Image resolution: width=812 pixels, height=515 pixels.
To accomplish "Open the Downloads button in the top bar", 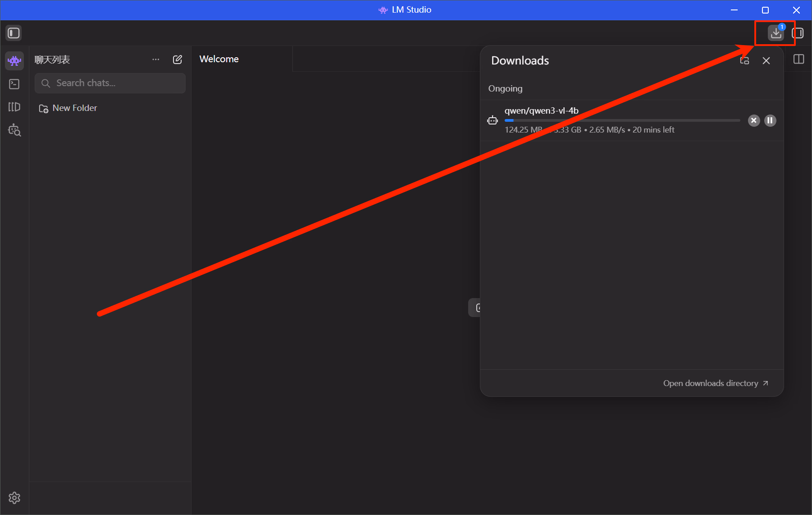I will click(776, 33).
